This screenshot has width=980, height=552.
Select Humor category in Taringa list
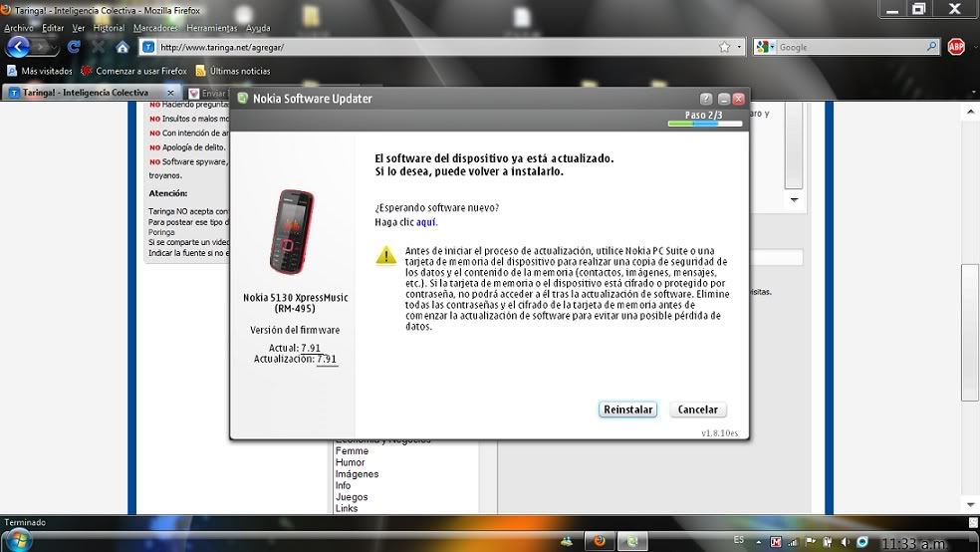click(x=350, y=462)
